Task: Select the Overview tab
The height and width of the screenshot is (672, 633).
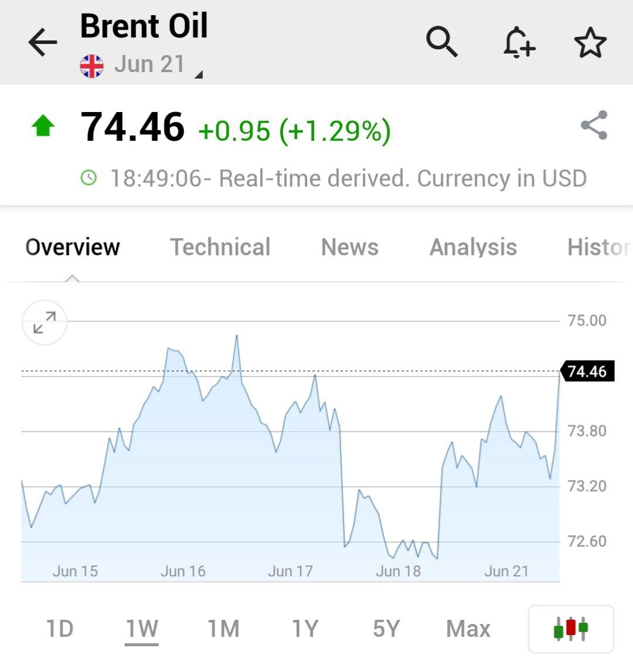Action: [x=72, y=247]
